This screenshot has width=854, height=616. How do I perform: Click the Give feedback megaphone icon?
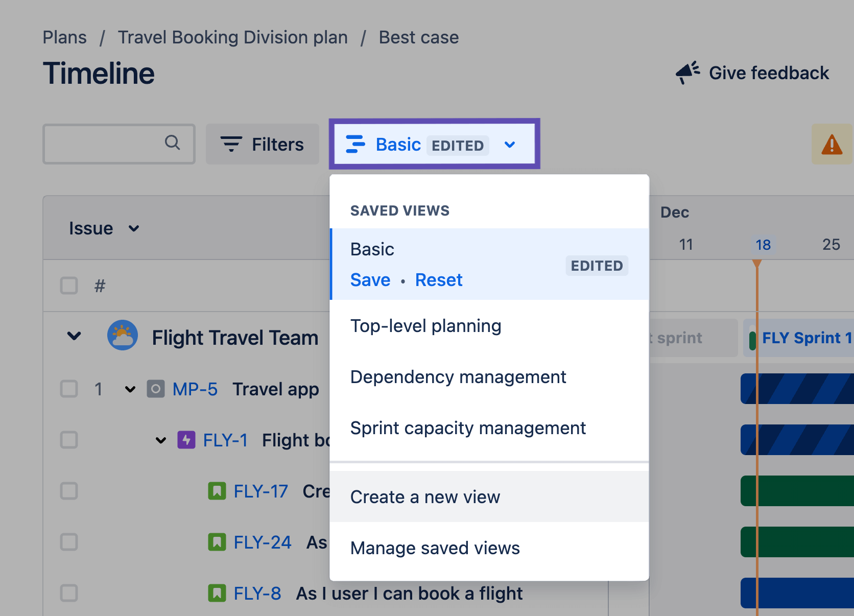pos(687,72)
